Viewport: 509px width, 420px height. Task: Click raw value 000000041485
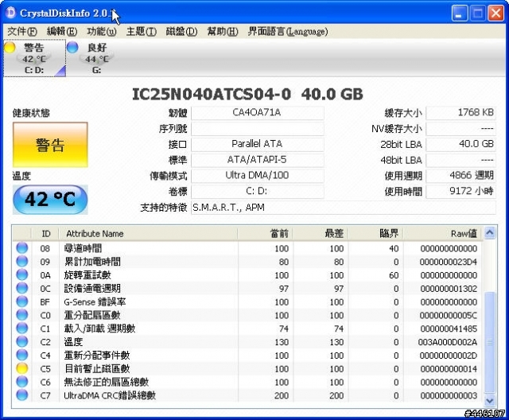(449, 329)
